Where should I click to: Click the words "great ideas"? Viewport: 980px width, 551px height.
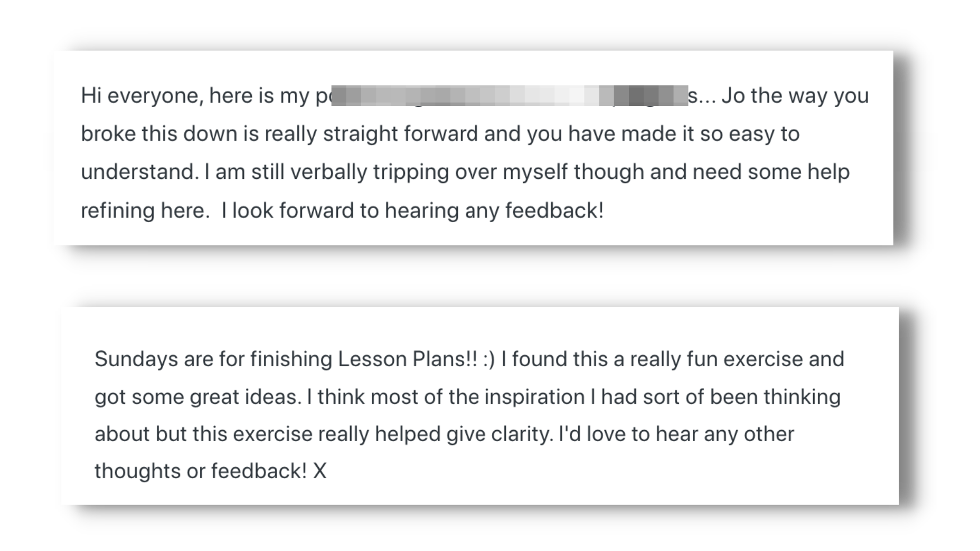click(246, 397)
